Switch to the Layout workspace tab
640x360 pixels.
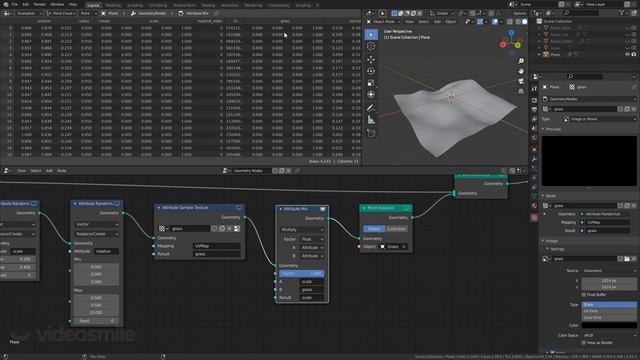(x=93, y=5)
